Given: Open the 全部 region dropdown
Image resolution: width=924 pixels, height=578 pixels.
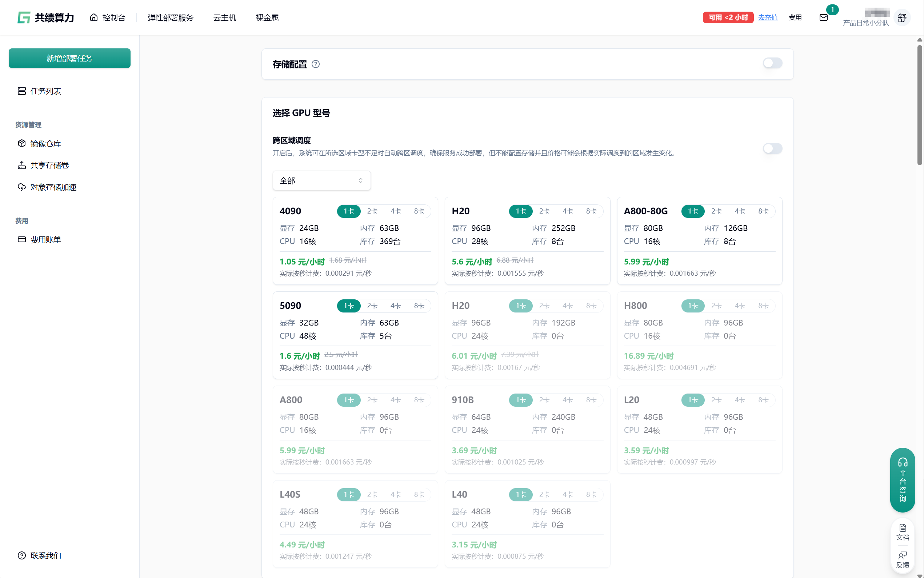Looking at the screenshot, I should pos(321,180).
